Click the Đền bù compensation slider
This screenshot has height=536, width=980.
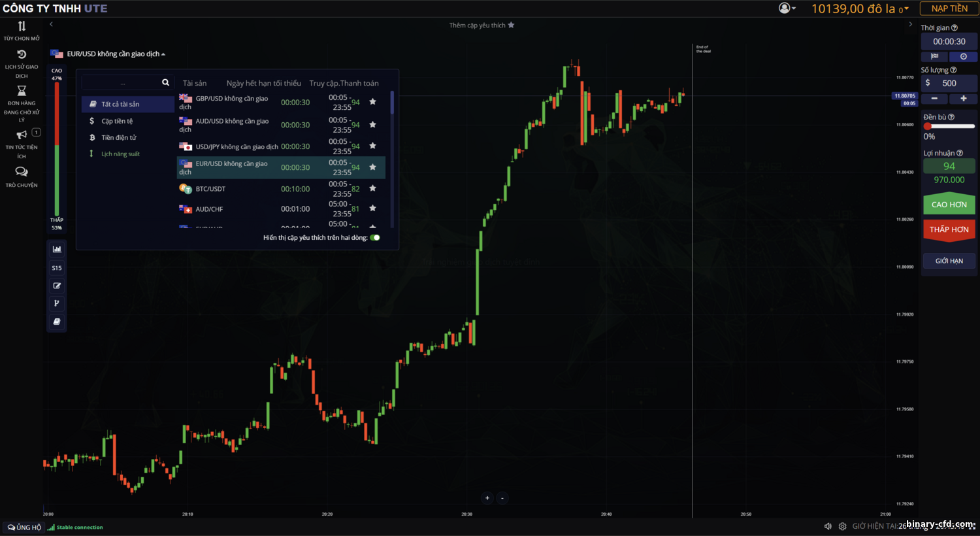coord(949,126)
